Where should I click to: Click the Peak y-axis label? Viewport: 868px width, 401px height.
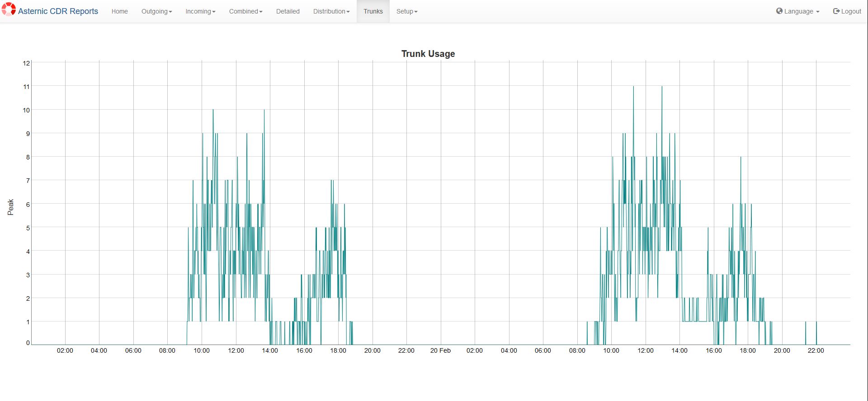[11, 207]
